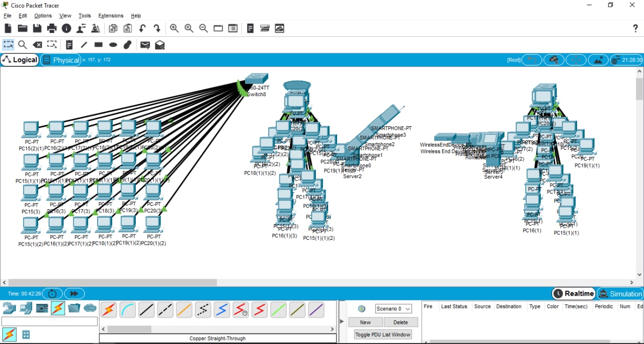
Task: Open the View menu
Action: [x=65, y=16]
